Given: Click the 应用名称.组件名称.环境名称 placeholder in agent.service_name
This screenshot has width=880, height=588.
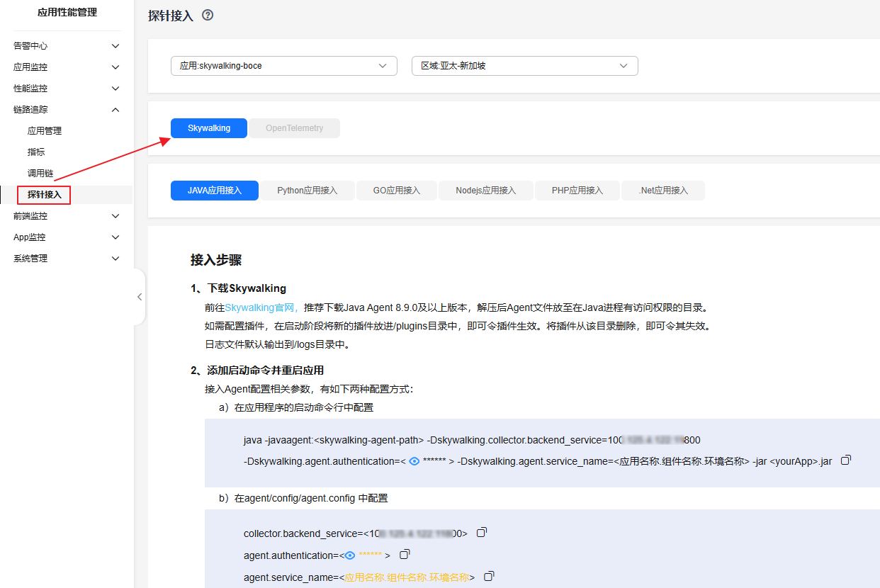Looking at the screenshot, I should pos(407,577).
